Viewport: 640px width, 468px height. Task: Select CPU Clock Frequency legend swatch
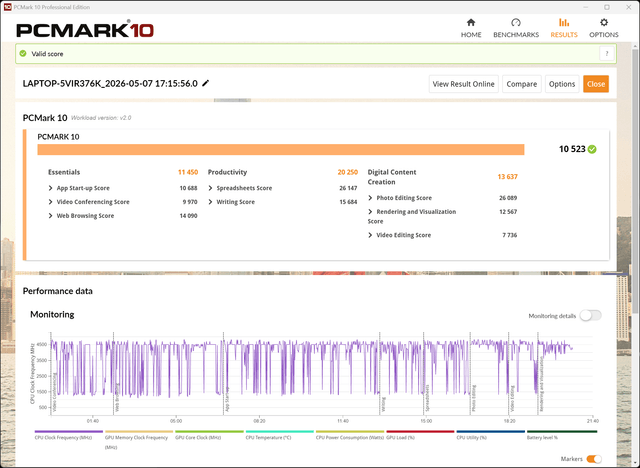pos(69,431)
